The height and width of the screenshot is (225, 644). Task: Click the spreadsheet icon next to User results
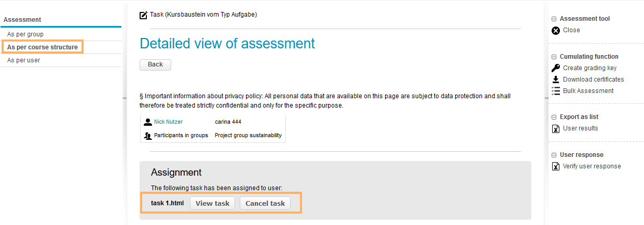pyautogui.click(x=555, y=129)
